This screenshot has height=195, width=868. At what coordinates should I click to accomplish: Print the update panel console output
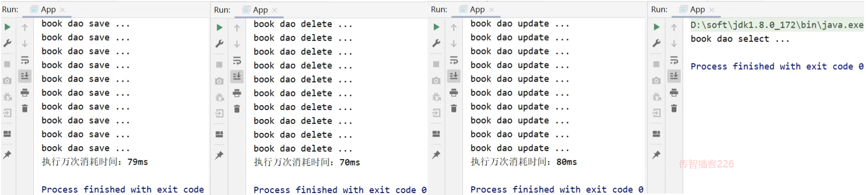tap(454, 92)
